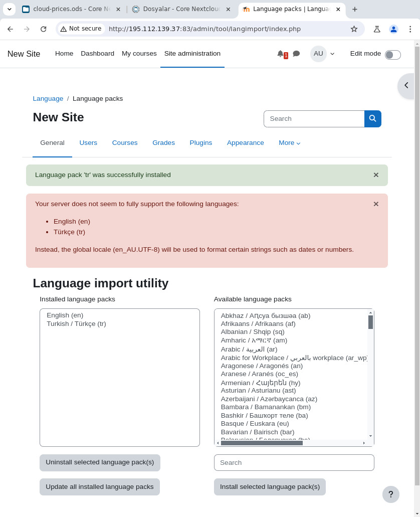Image resolution: width=420 pixels, height=517 pixels.
Task: Open the messaging chat bubble icon
Action: coord(296,54)
